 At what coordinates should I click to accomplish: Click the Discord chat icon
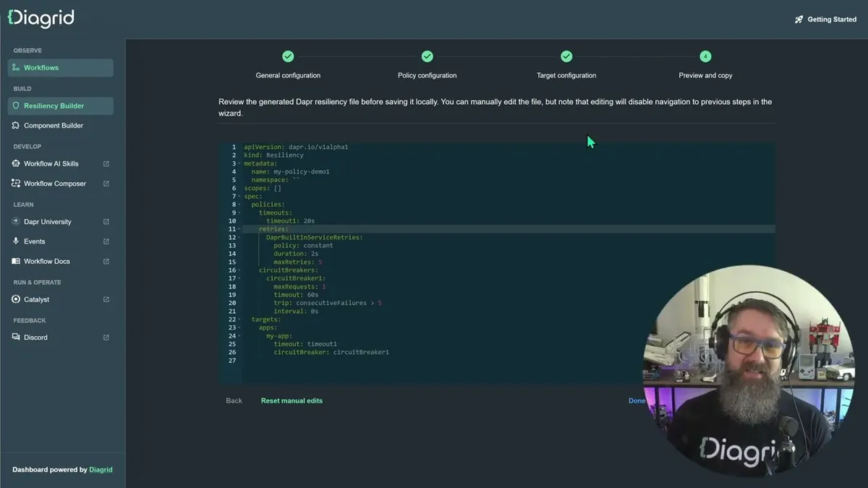pyautogui.click(x=16, y=337)
